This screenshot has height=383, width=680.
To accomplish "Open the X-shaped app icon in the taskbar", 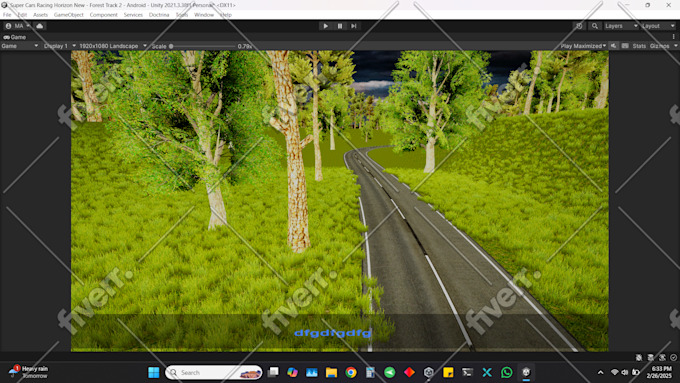I will [487, 372].
